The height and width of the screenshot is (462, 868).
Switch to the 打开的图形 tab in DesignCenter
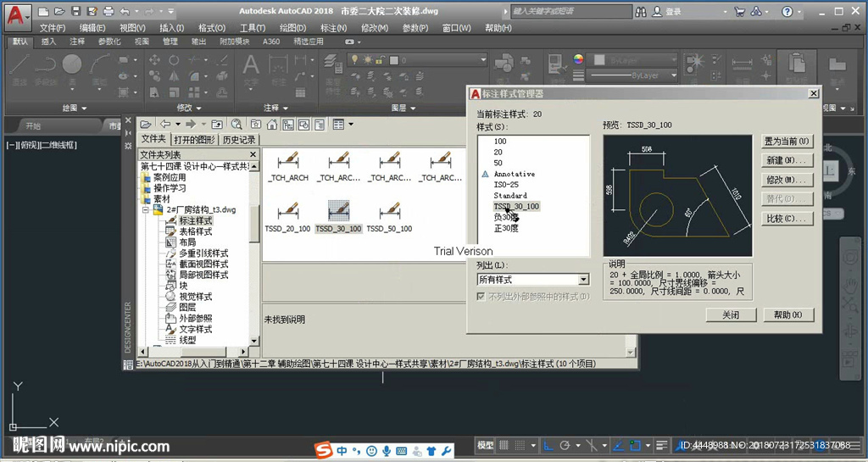pos(194,139)
